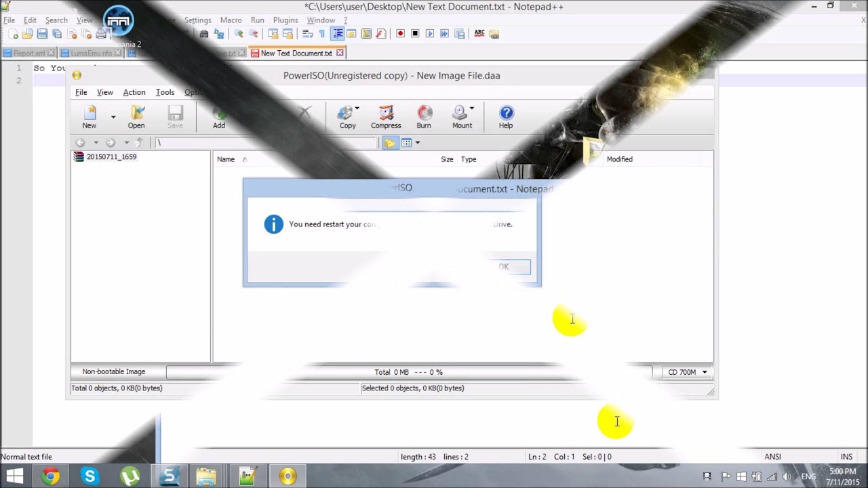This screenshot has width=868, height=488.
Task: Click the Notepad++ Save All toolbar icon
Action: point(57,34)
